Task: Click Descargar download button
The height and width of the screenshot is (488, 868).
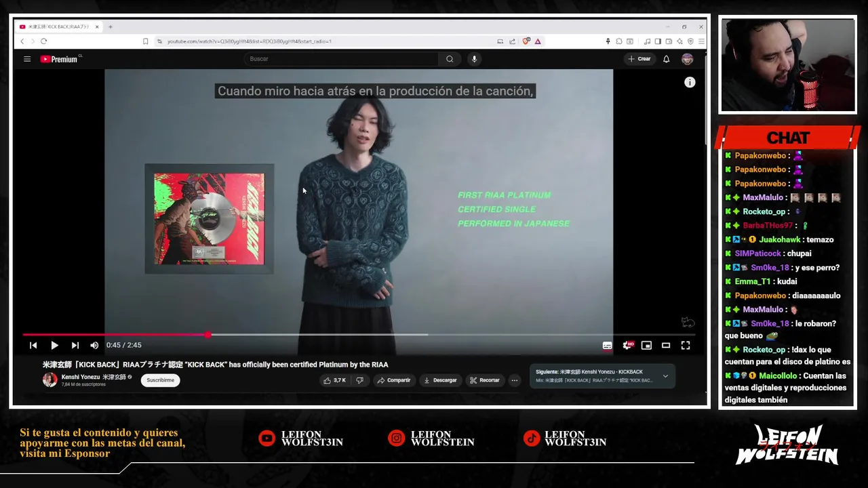Action: pyautogui.click(x=440, y=380)
